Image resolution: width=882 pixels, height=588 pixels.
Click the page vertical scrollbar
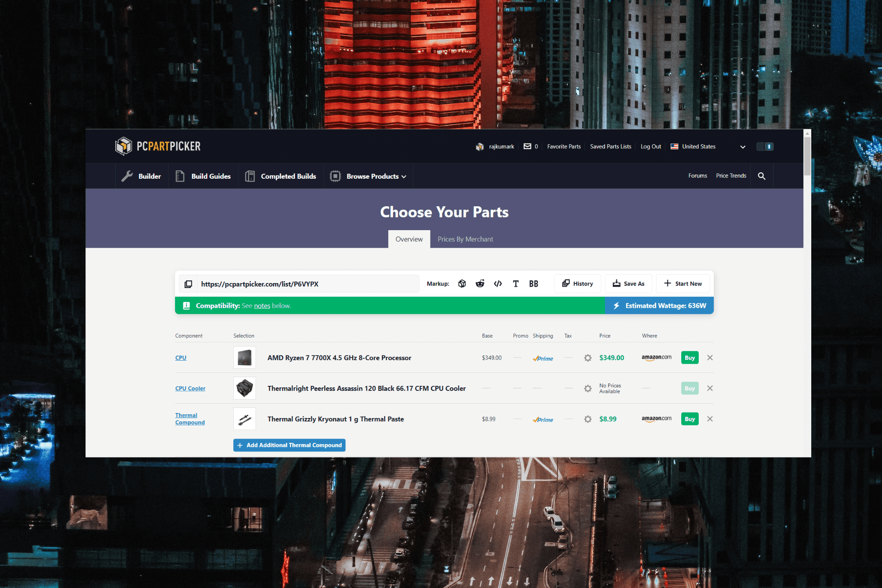point(807,156)
